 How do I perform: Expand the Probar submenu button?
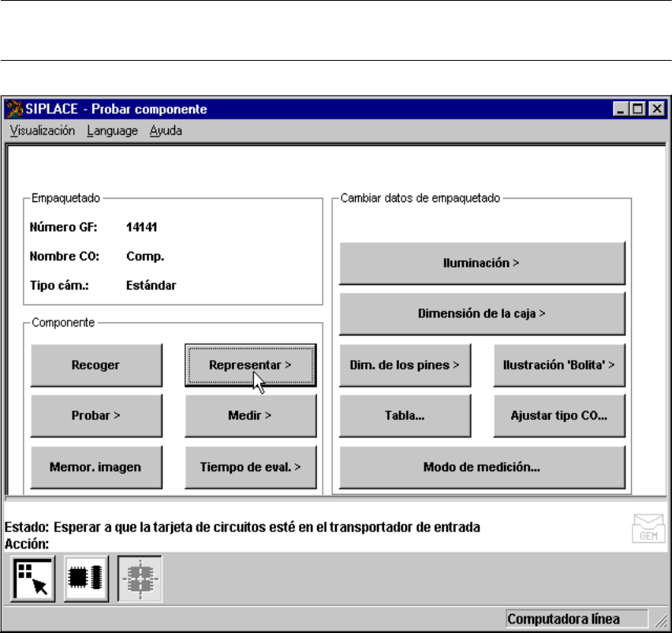[96, 415]
